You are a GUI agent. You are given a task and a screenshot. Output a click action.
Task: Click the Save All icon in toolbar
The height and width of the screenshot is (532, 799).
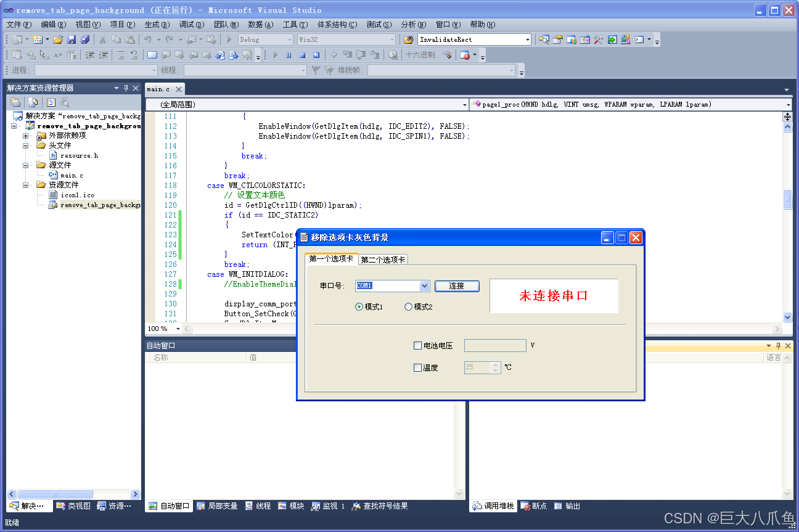[85, 39]
